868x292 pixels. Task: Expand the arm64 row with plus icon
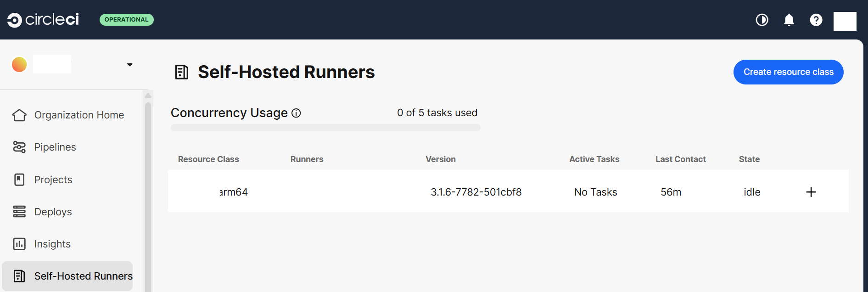[x=811, y=192]
